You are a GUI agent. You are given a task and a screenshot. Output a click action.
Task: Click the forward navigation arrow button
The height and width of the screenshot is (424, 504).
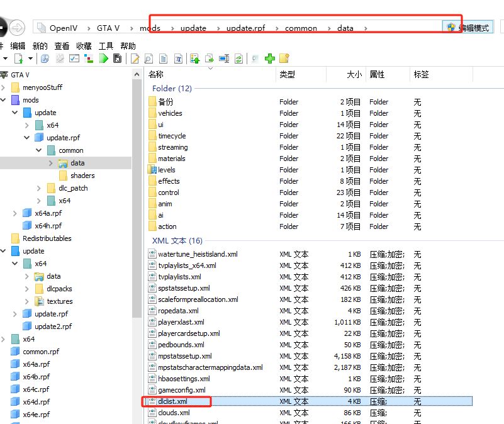pos(17,28)
